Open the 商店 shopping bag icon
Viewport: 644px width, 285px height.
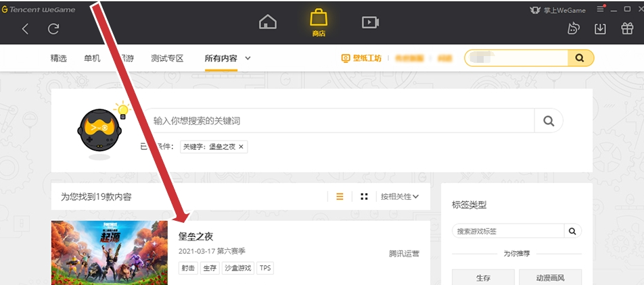point(319,22)
